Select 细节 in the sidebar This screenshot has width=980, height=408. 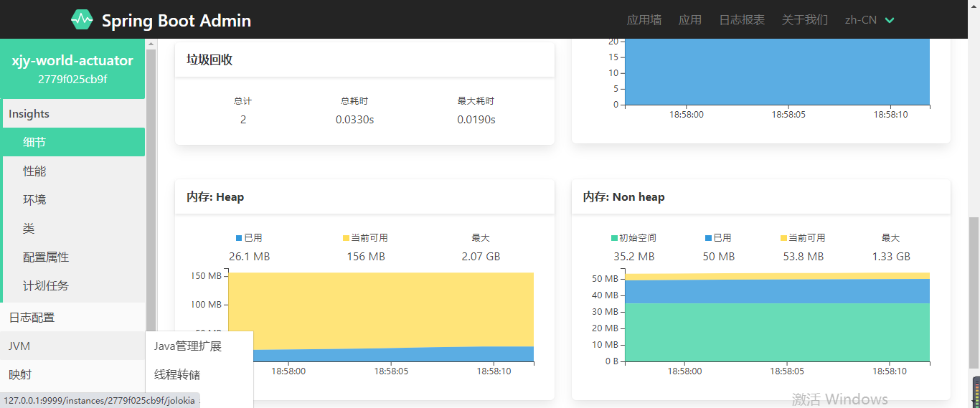click(72, 142)
